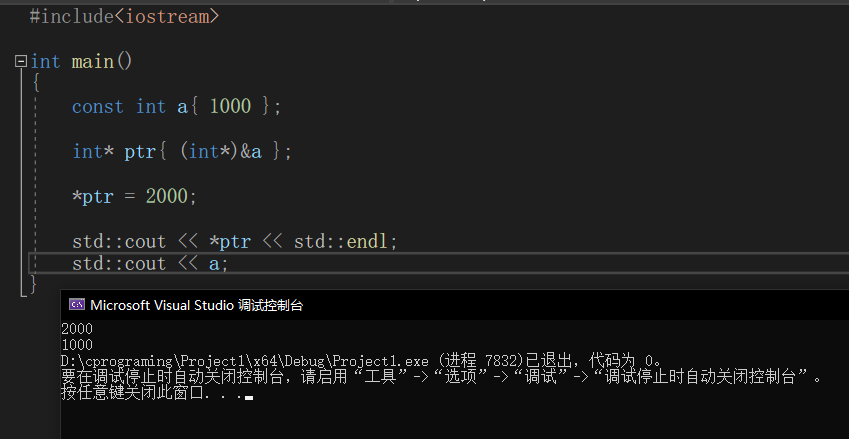Click the opening brace below main()
This screenshot has height=439, width=849.
pos(36,83)
